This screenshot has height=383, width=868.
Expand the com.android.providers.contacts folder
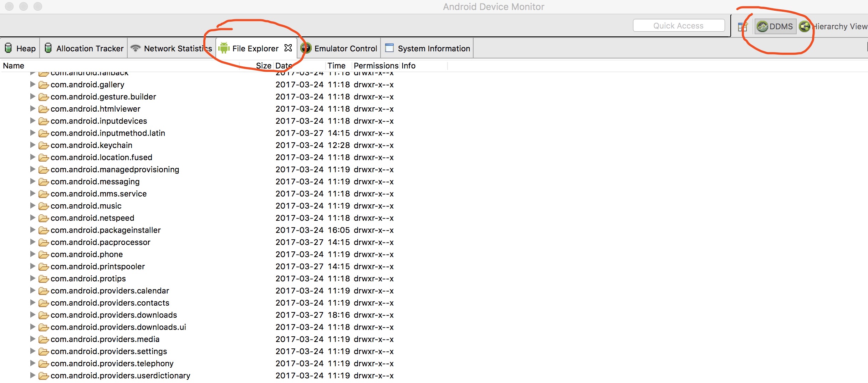(x=32, y=302)
